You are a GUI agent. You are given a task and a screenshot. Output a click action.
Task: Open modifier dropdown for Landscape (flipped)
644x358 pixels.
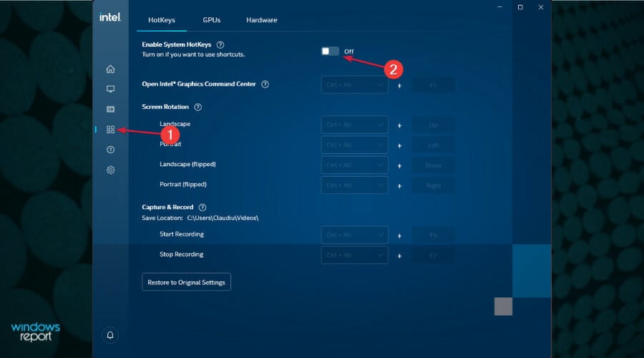pos(354,165)
